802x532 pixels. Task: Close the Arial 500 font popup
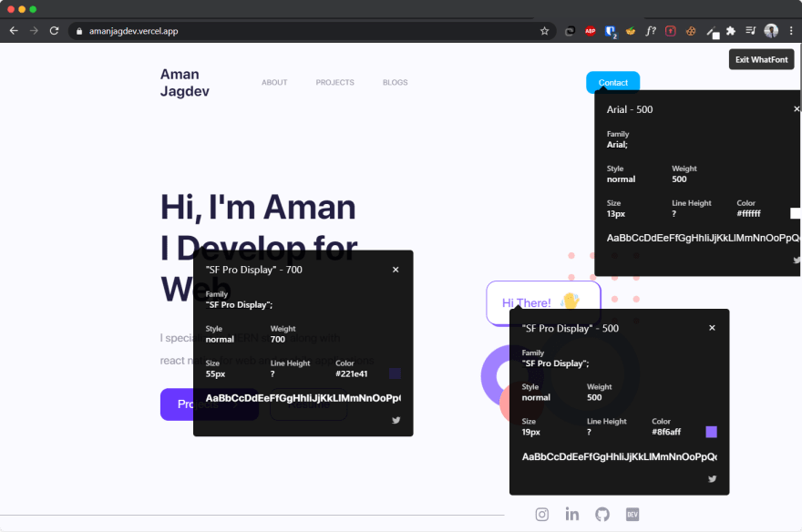pyautogui.click(x=797, y=108)
